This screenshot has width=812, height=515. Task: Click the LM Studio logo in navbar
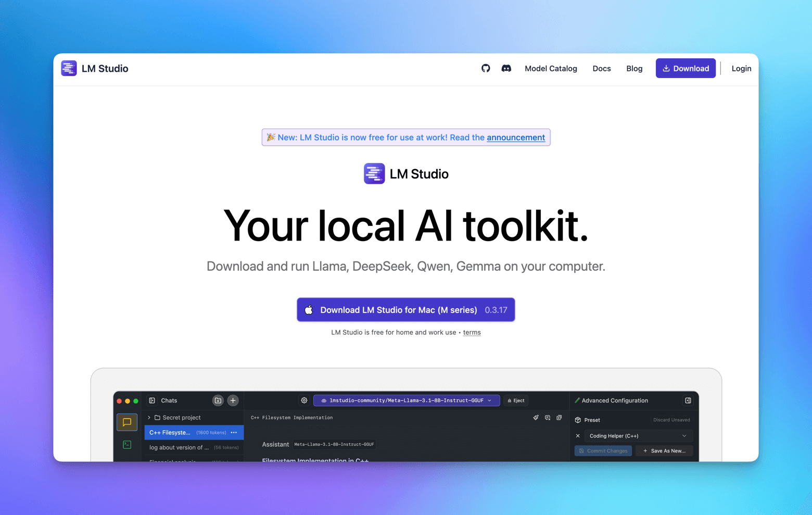(95, 68)
